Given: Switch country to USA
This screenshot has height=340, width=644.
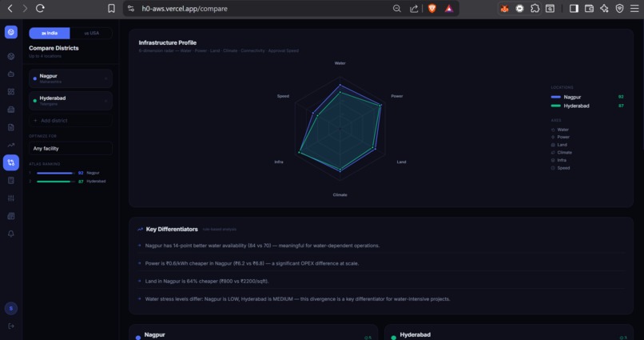Looking at the screenshot, I should coord(91,34).
